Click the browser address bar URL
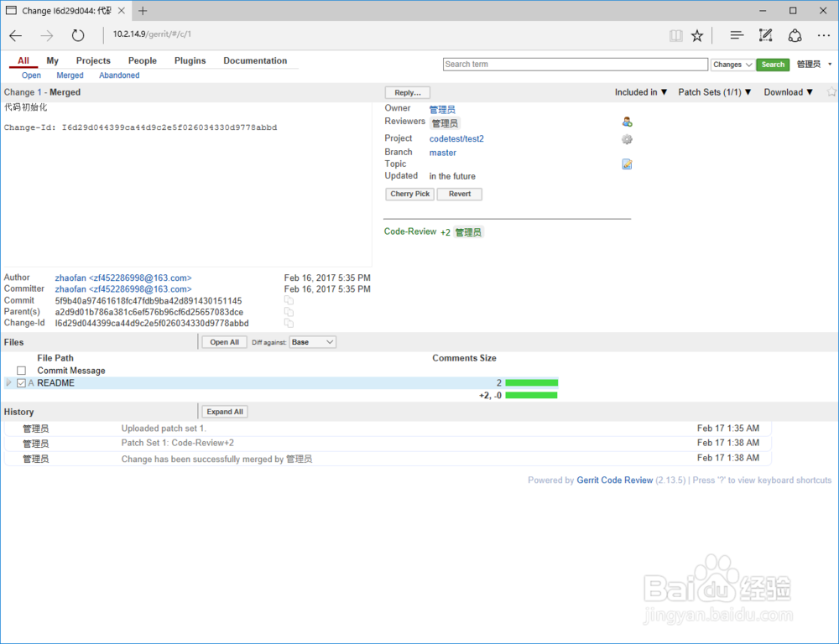The width and height of the screenshot is (839, 644). click(x=152, y=34)
